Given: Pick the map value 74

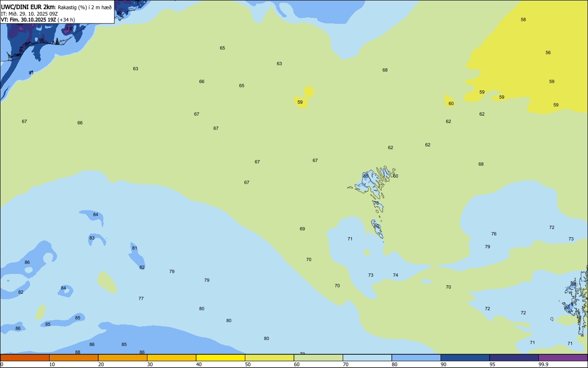Looking at the screenshot, I should [396, 275].
